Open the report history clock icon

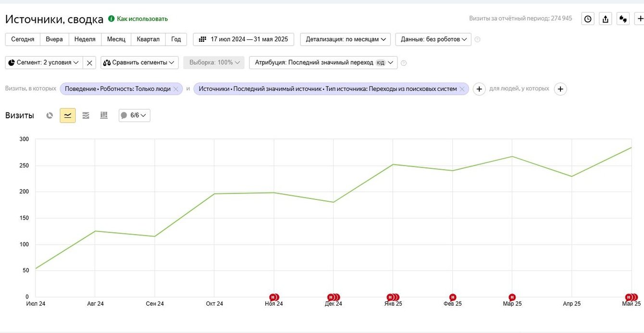[588, 19]
